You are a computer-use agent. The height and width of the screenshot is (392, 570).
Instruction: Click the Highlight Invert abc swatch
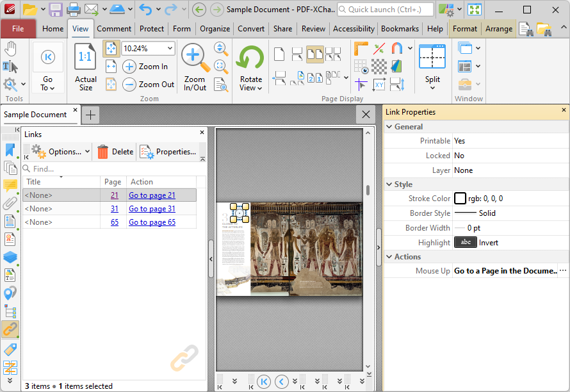tap(466, 243)
